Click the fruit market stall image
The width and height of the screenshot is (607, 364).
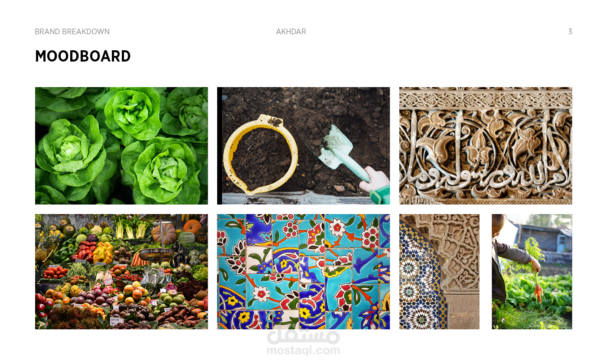click(121, 272)
